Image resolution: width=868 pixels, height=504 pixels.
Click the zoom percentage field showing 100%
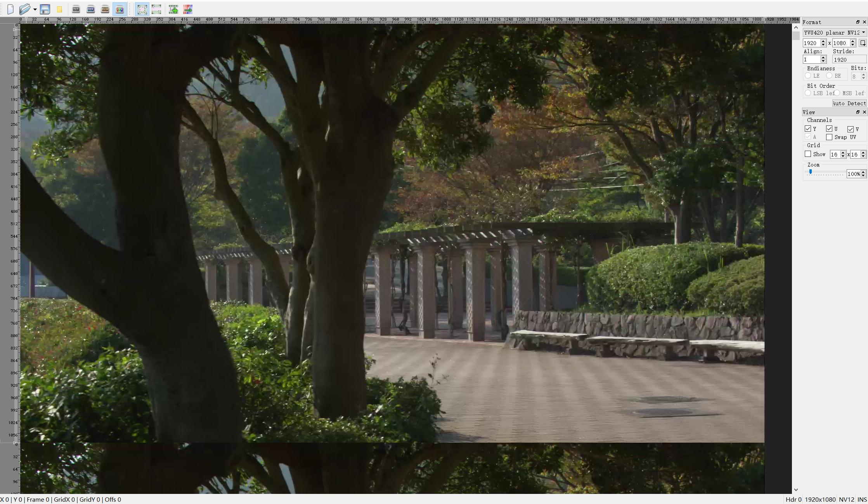[x=854, y=174]
